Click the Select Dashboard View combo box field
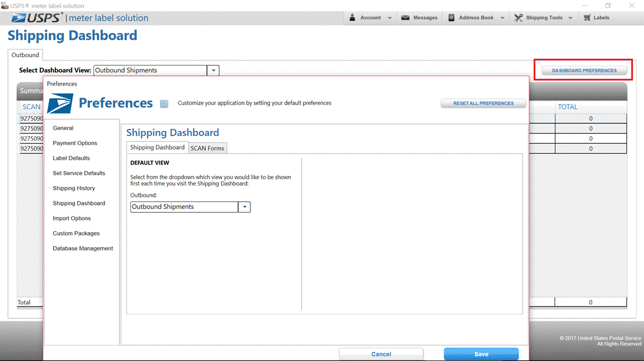Viewport: 644px width, 361px height. pos(156,70)
